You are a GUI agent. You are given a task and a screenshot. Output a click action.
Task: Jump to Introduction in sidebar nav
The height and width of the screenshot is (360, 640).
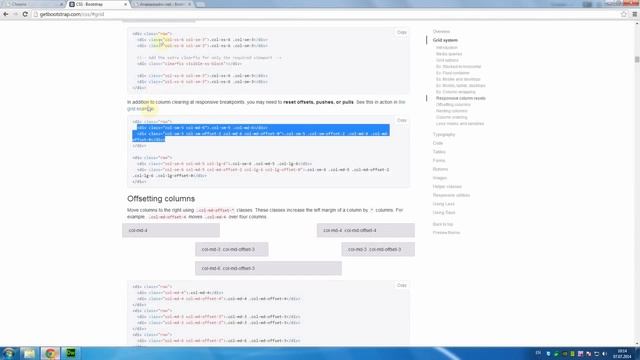tap(447, 48)
